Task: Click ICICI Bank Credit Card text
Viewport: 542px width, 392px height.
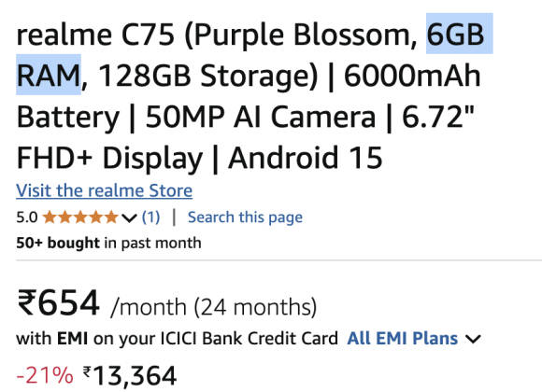Action: [x=250, y=338]
